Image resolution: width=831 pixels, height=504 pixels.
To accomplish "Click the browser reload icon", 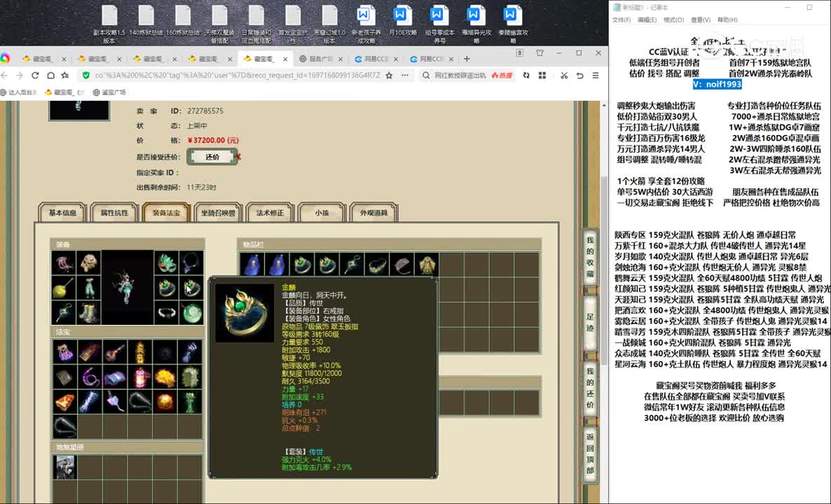I will point(35,75).
